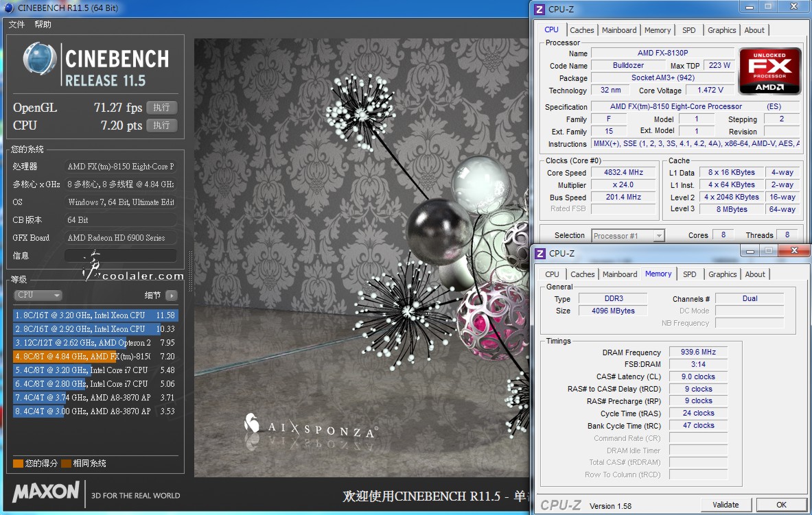Switch to SPD tab in lower CPU-Z
The width and height of the screenshot is (812, 515).
[689, 274]
